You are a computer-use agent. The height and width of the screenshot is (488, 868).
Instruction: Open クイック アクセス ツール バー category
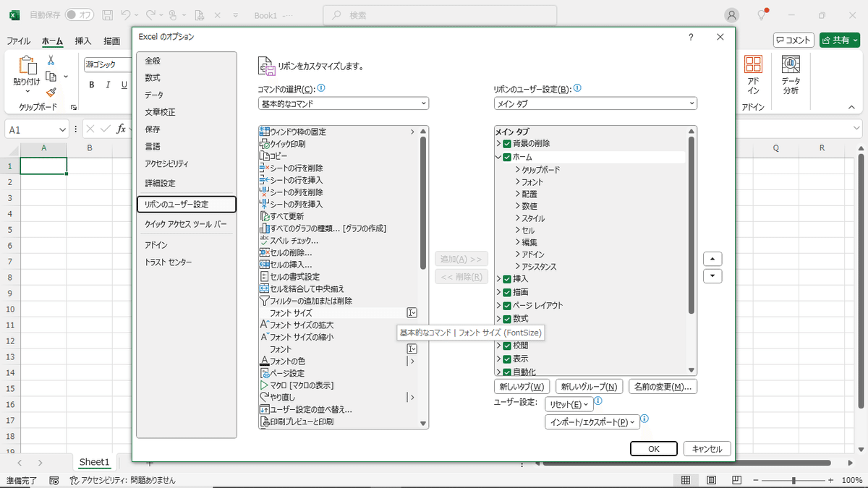tap(186, 224)
